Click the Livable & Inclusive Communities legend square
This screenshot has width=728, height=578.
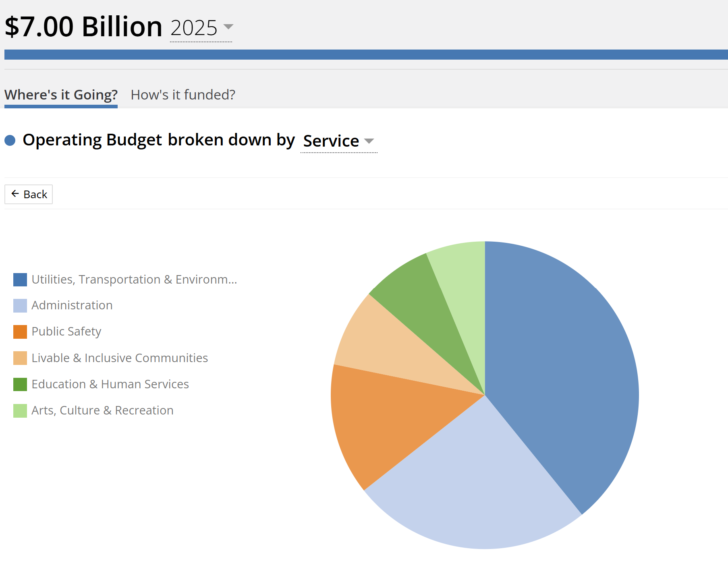point(20,358)
